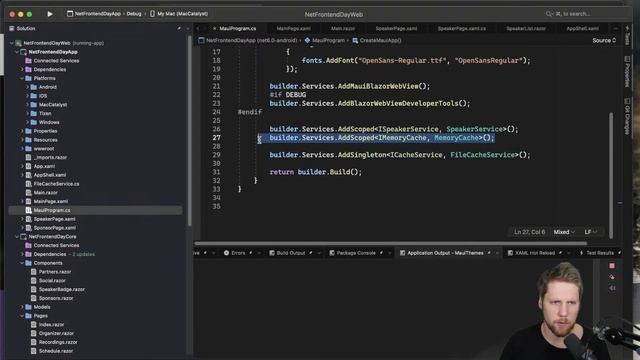Pin the Application Output pad

click(489, 253)
